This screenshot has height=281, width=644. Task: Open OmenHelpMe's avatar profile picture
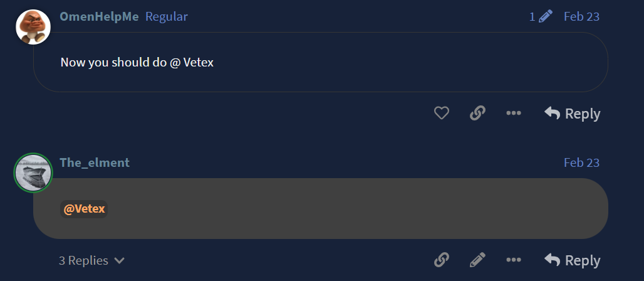[x=33, y=27]
